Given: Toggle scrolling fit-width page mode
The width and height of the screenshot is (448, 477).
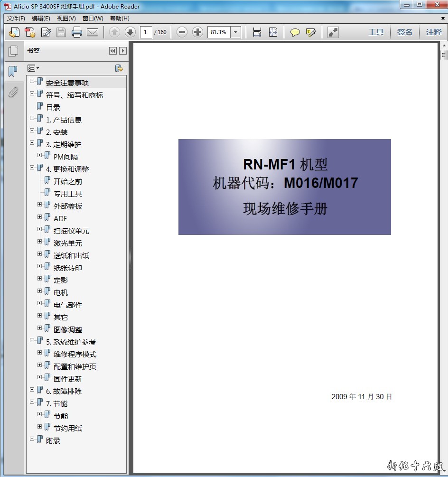Looking at the screenshot, I should coord(257,32).
